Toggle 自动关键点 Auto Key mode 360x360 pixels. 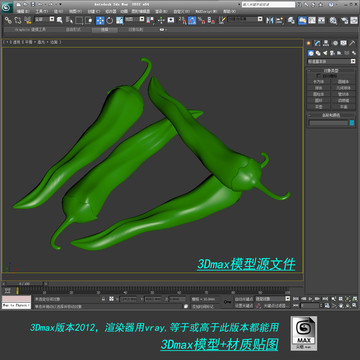(x=244, y=299)
